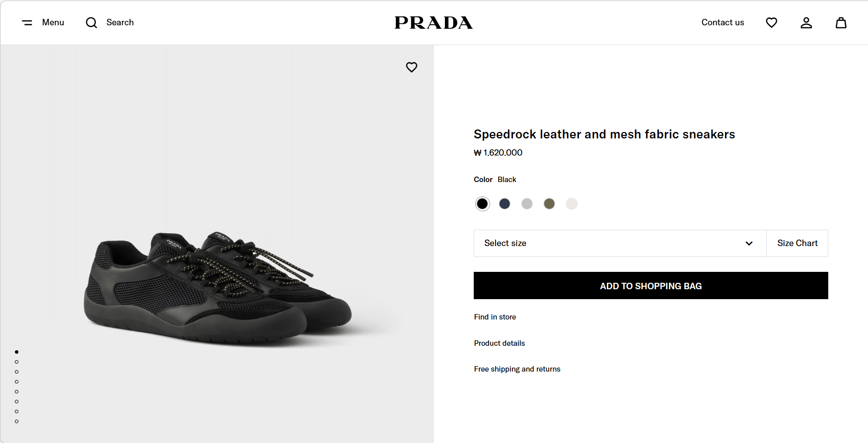Select the second image pagination dot
The height and width of the screenshot is (443, 868).
[x=17, y=362]
